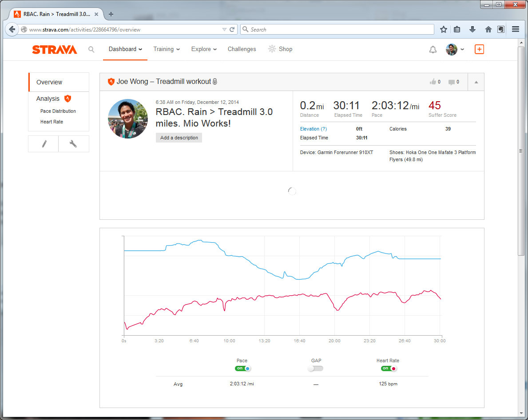Open the profile avatar dropdown
Screen dimensions: 528x420
pos(455,49)
